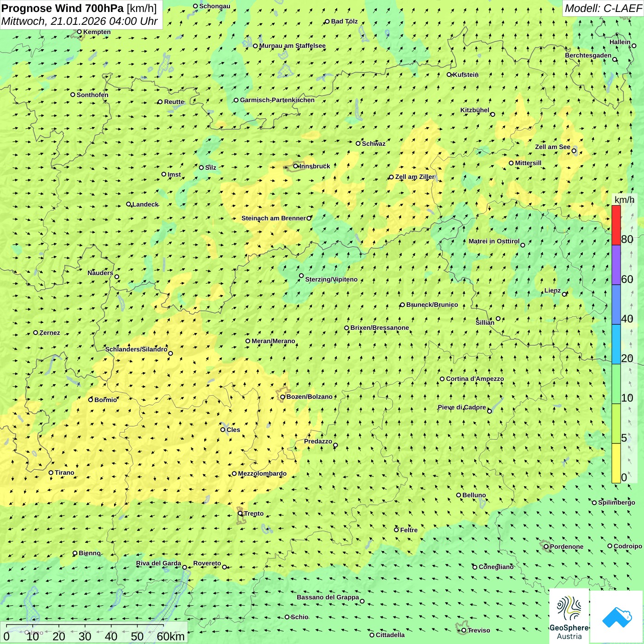The width and height of the screenshot is (644, 644).
Task: Click the 'Mittersill' label
Action: click(528, 163)
